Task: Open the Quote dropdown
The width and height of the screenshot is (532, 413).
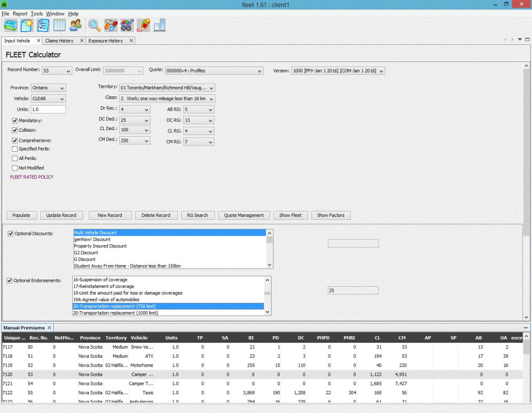Action: (214, 70)
